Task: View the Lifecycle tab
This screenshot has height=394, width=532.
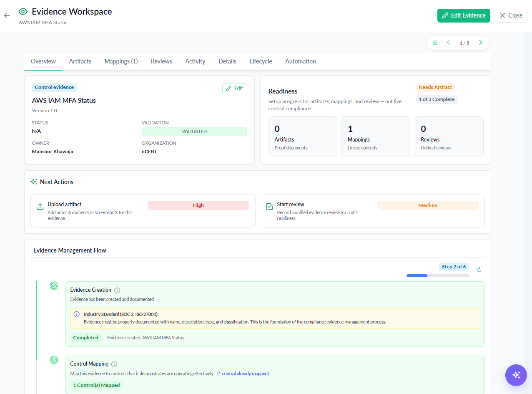Action: [x=261, y=61]
